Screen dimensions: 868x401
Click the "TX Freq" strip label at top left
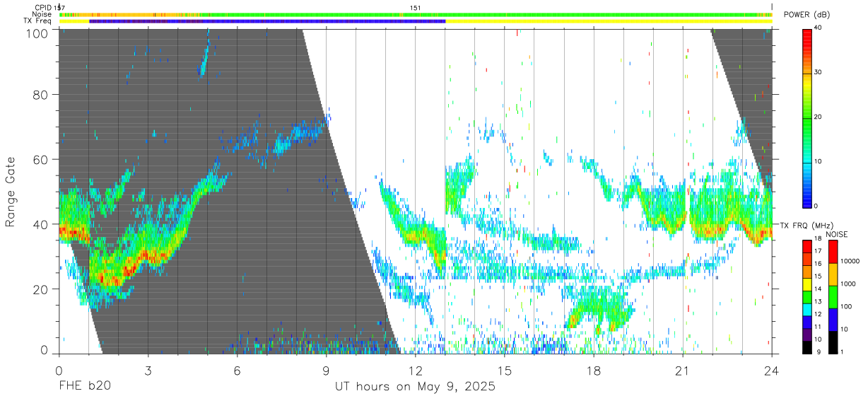point(38,21)
